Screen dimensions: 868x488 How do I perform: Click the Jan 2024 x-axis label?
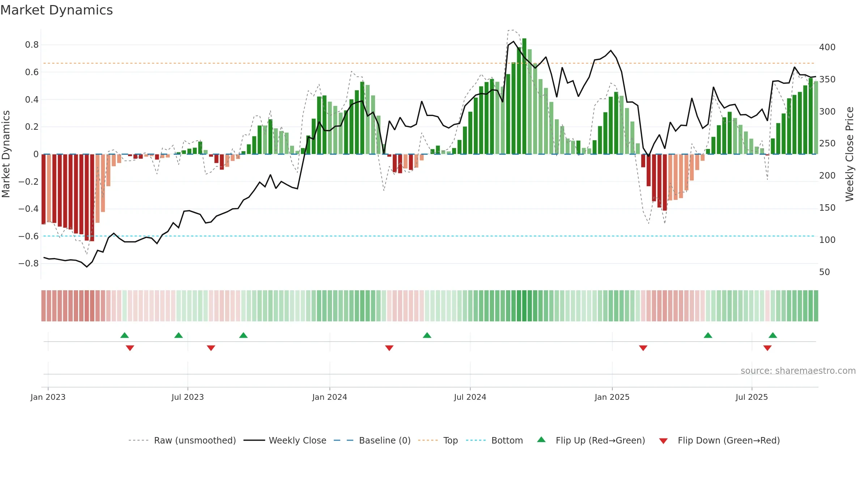[x=330, y=397]
